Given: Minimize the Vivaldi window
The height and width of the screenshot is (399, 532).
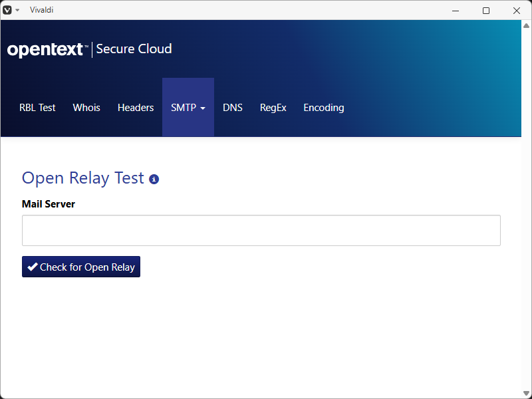Looking at the screenshot, I should pos(456,10).
